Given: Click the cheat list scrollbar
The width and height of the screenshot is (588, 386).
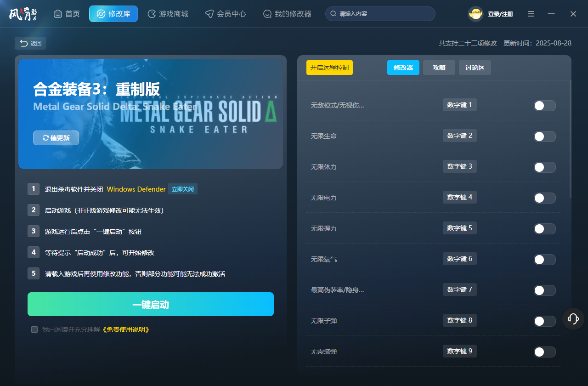Looking at the screenshot, I should click(x=571, y=139).
